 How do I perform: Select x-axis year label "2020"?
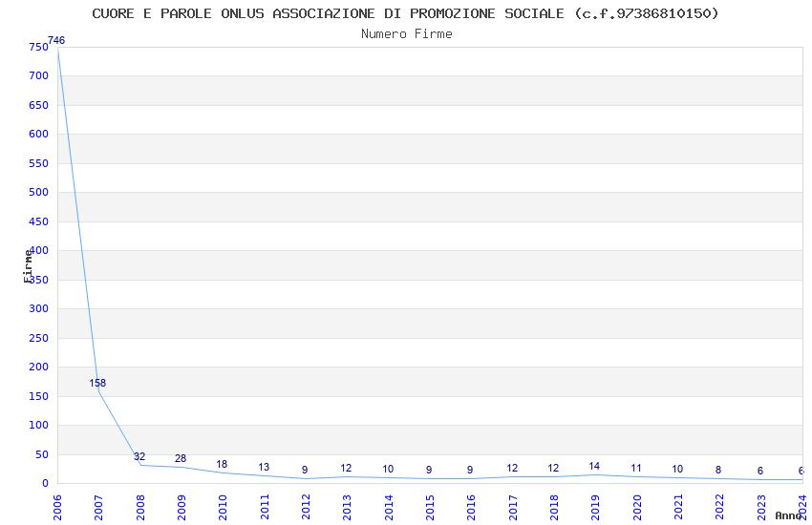[637, 507]
